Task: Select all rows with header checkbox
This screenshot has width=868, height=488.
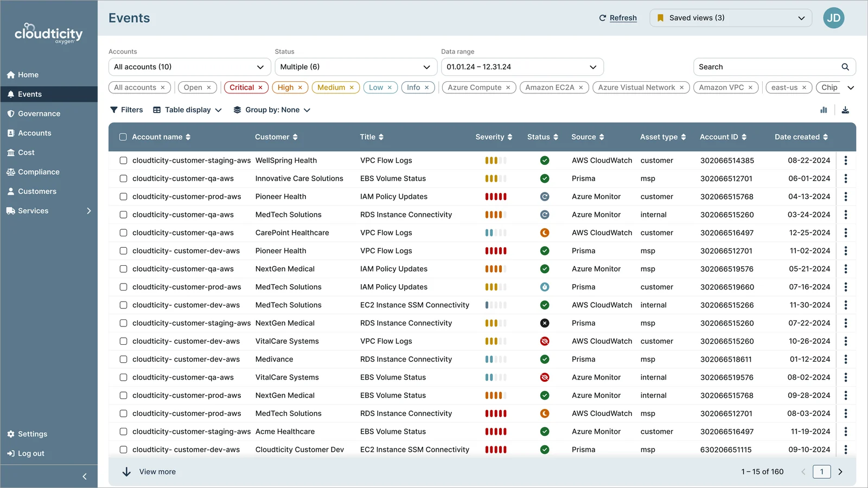Action: pyautogui.click(x=123, y=137)
